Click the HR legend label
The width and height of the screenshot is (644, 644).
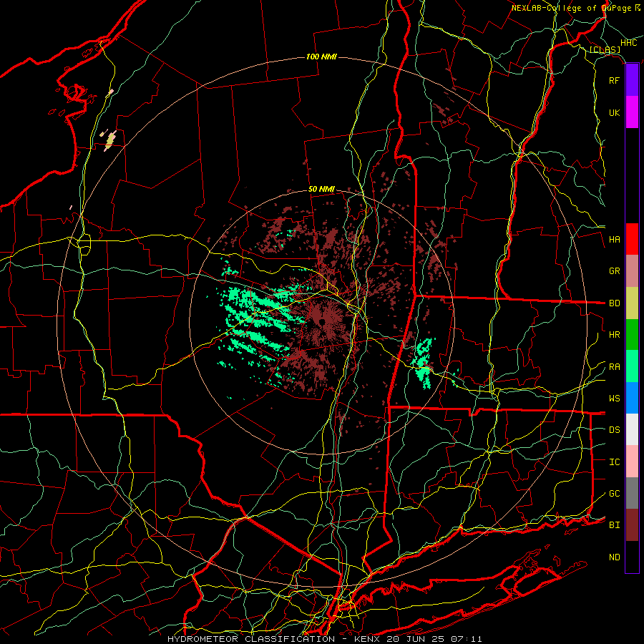(614, 335)
